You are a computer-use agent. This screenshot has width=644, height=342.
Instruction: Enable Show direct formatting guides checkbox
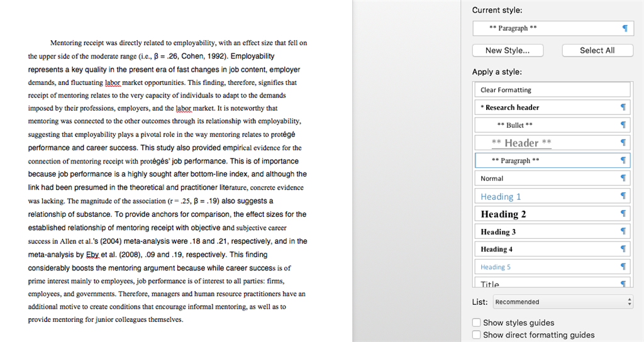pyautogui.click(x=477, y=334)
